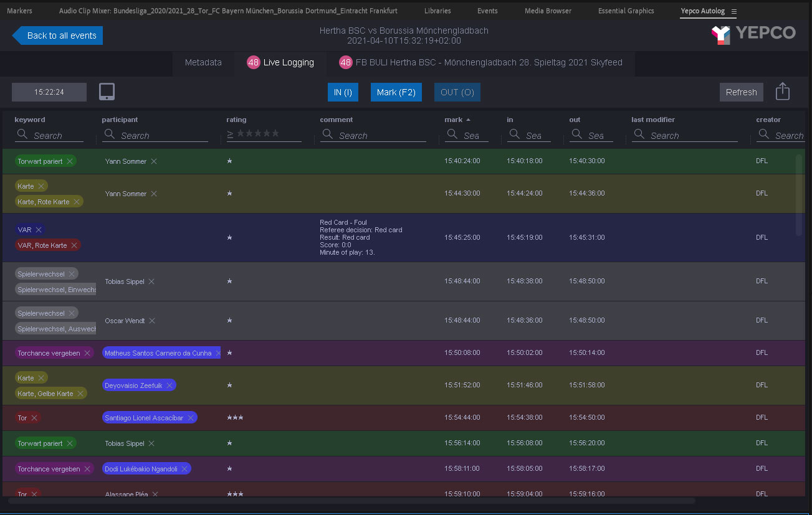Screen dimensions: 812x515
Task: Click the 15:22:24 timecode field
Action: tap(49, 92)
